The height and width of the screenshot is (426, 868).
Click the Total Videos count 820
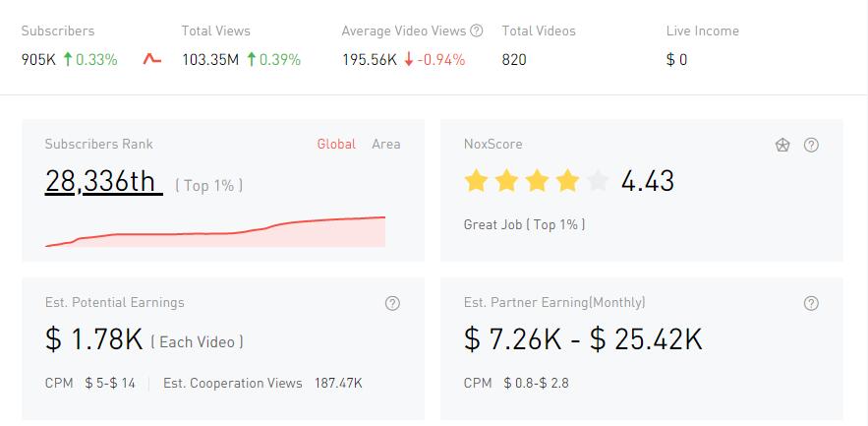pos(514,59)
